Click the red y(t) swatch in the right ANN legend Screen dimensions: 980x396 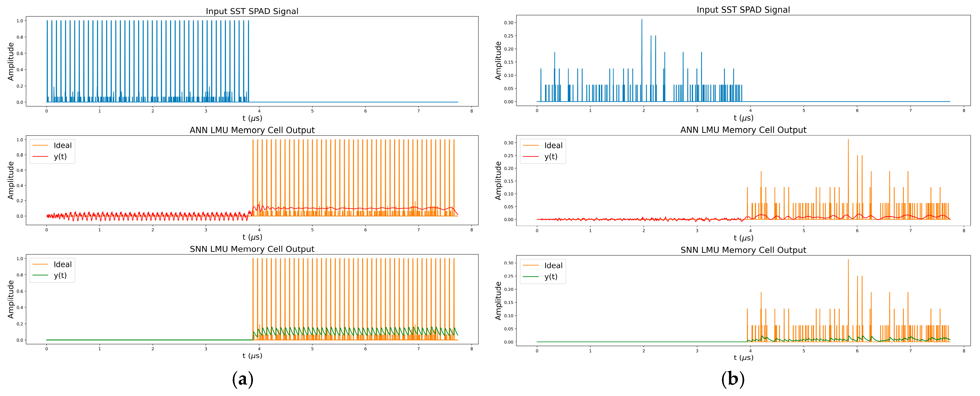pyautogui.click(x=531, y=156)
